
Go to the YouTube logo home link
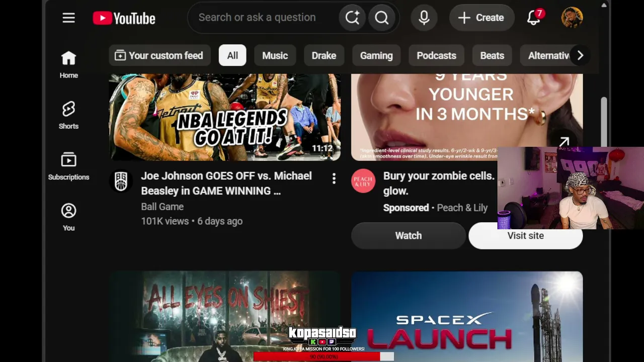(x=124, y=19)
